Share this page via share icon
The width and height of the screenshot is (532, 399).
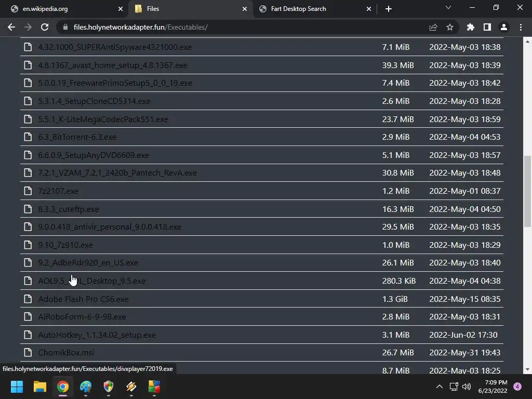pyautogui.click(x=433, y=27)
